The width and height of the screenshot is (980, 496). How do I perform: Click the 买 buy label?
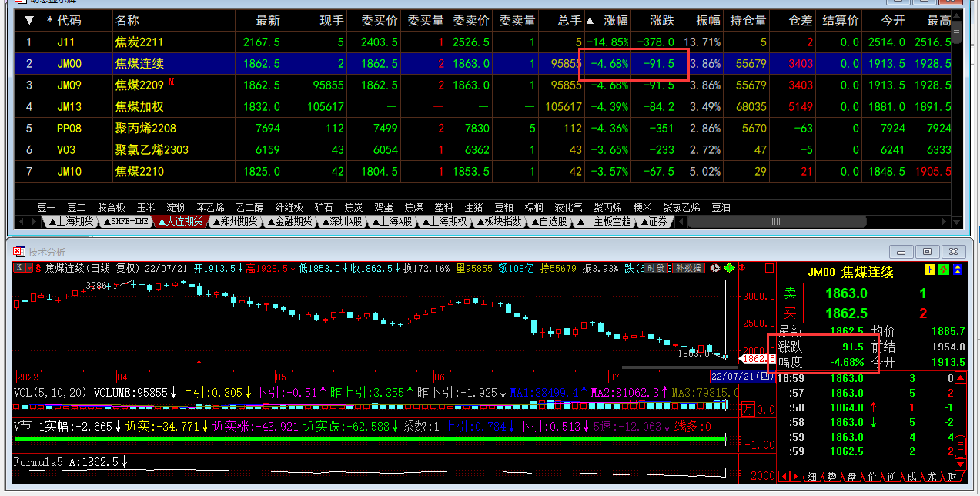(x=790, y=313)
